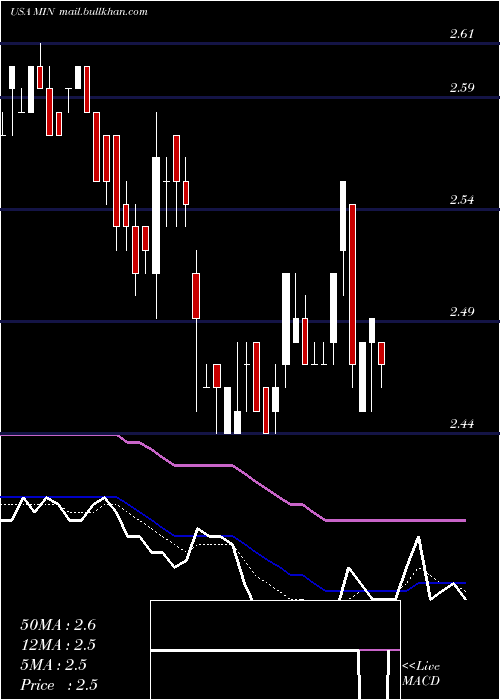This screenshot has height=700, width=500.
Task: Click the 'USA MIN mail.bullkhan.com' header text
Action: pos(79,12)
